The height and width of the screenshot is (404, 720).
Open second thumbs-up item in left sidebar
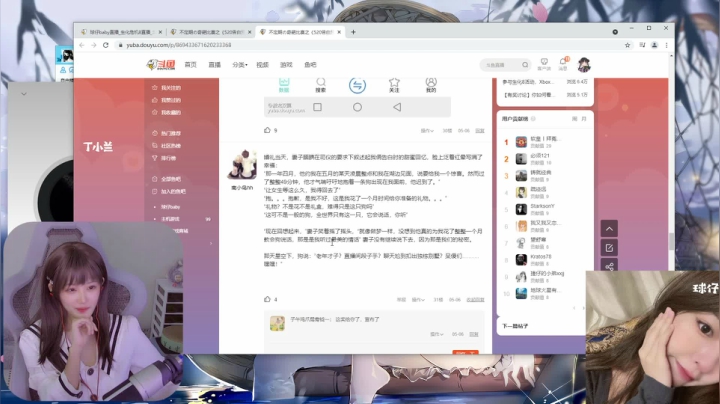click(x=166, y=100)
